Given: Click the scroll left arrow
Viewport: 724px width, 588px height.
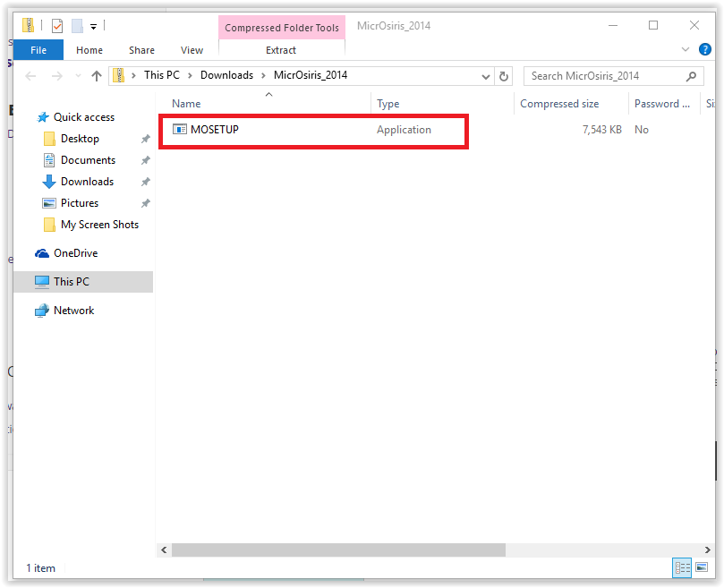Looking at the screenshot, I should tap(164, 550).
